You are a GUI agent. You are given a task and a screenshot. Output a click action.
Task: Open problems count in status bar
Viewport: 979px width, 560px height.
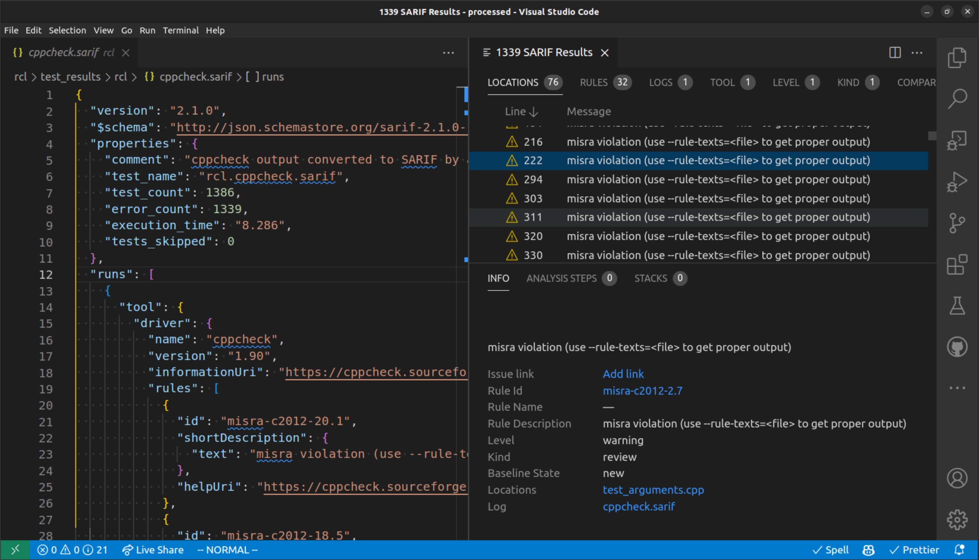click(72, 550)
